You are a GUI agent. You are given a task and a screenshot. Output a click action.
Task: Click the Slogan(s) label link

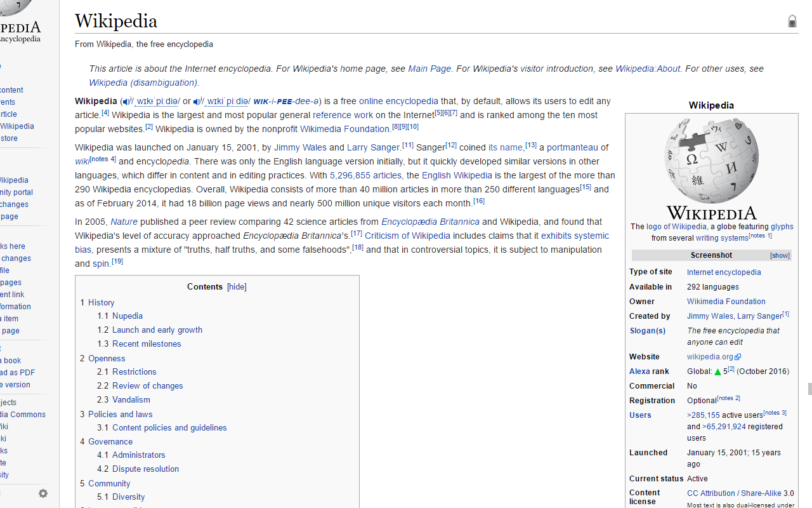click(x=647, y=331)
